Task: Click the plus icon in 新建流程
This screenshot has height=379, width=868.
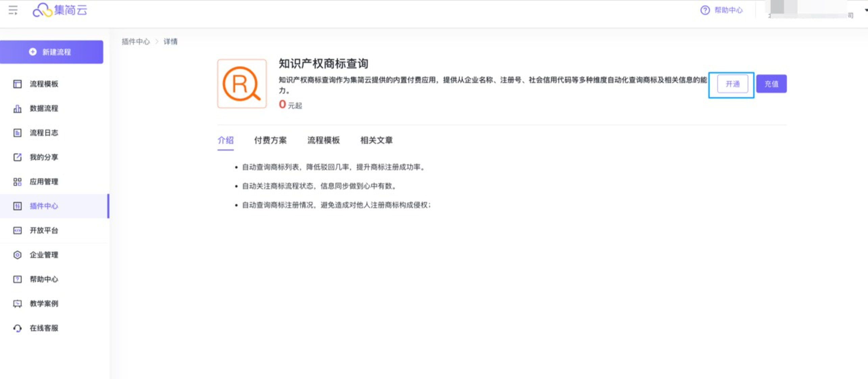Action: point(32,52)
